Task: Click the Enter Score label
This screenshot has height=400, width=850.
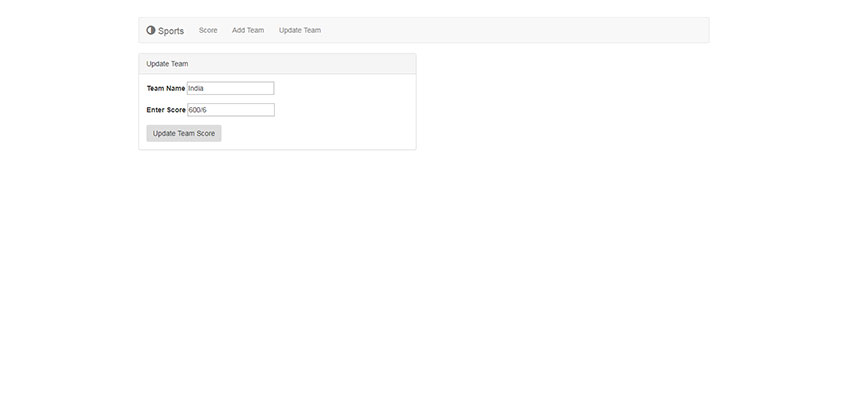Action: 166,110
